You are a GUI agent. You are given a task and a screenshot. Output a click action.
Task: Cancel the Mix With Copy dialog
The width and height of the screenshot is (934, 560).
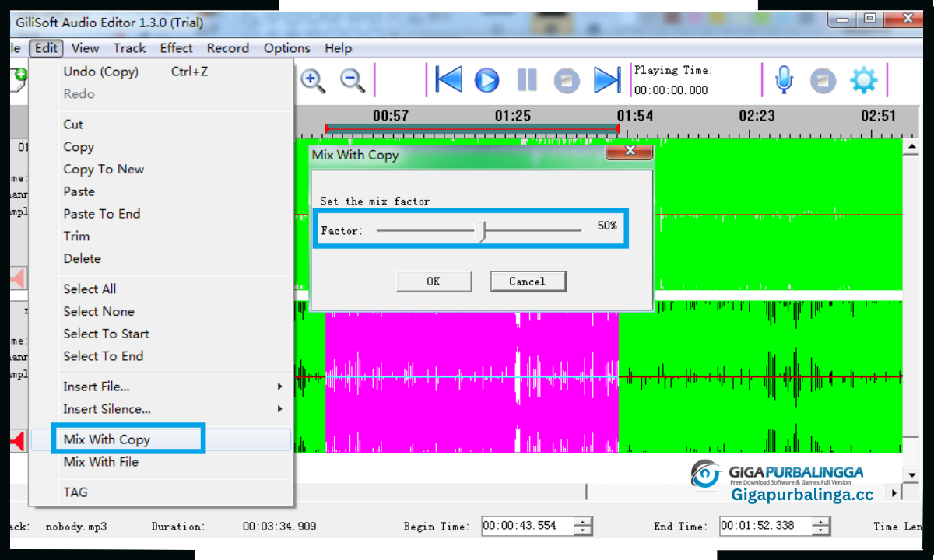528,282
